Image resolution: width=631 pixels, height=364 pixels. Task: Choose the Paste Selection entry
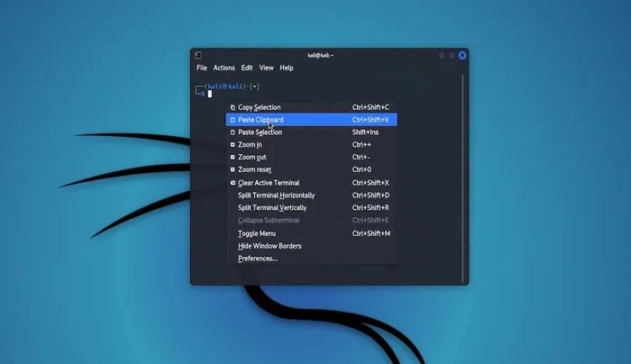(x=312, y=132)
